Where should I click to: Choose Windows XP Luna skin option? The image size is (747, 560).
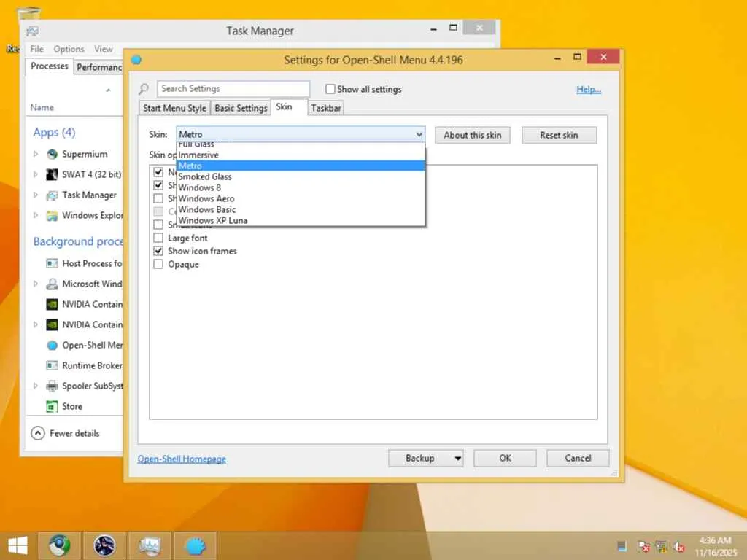click(301, 220)
